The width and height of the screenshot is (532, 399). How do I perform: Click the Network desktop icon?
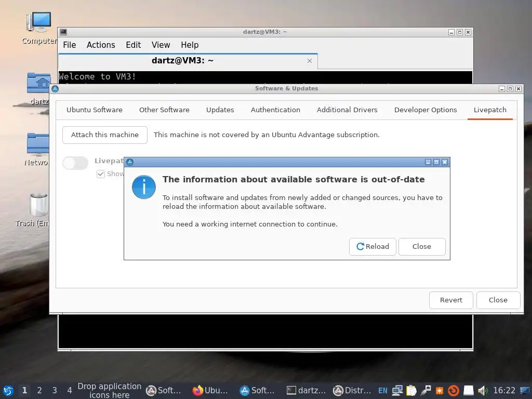(x=37, y=149)
